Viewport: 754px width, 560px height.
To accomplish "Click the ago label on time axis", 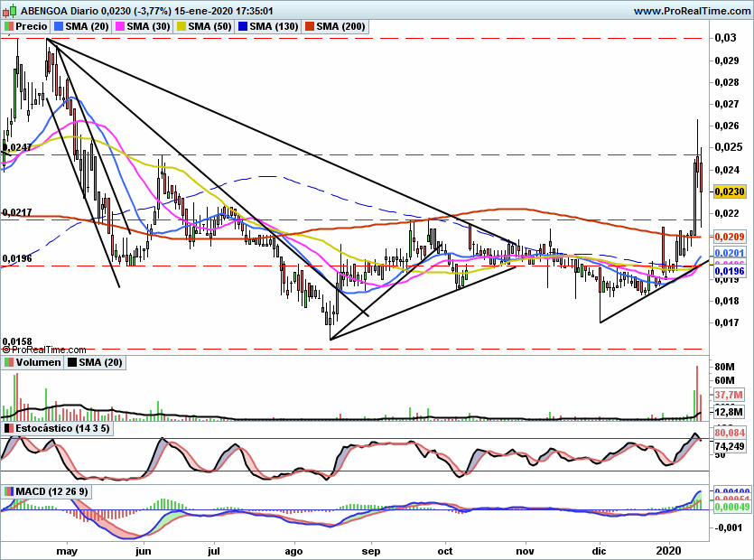I will pos(293,551).
